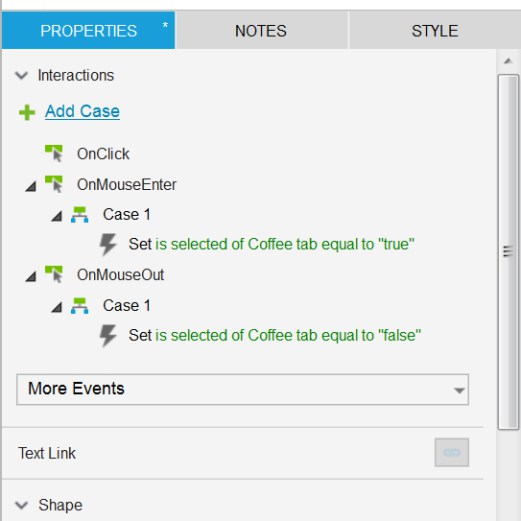This screenshot has width=521, height=521.
Task: Collapse the Shape section chevron
Action: [x=22, y=505]
